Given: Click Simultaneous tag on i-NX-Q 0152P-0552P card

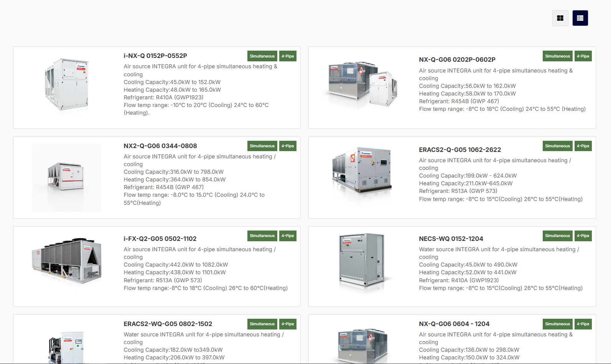Looking at the screenshot, I should pyautogui.click(x=262, y=56).
